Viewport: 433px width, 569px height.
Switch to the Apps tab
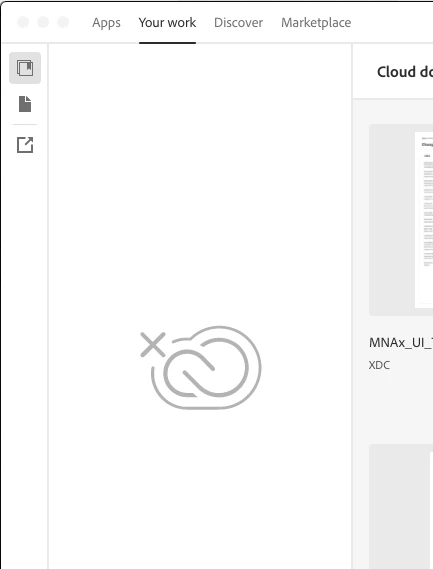[106, 22]
